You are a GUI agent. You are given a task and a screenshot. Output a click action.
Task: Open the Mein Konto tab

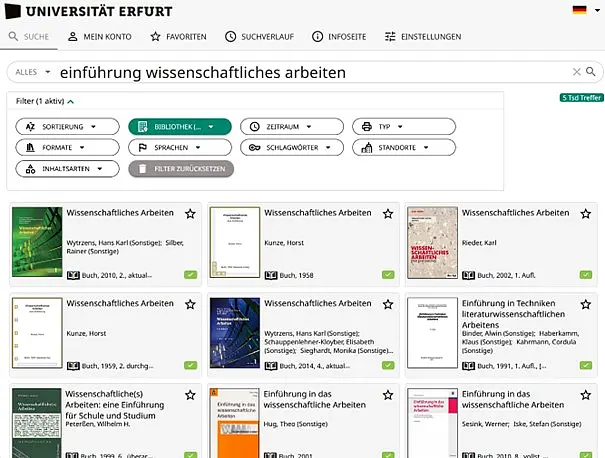(99, 37)
